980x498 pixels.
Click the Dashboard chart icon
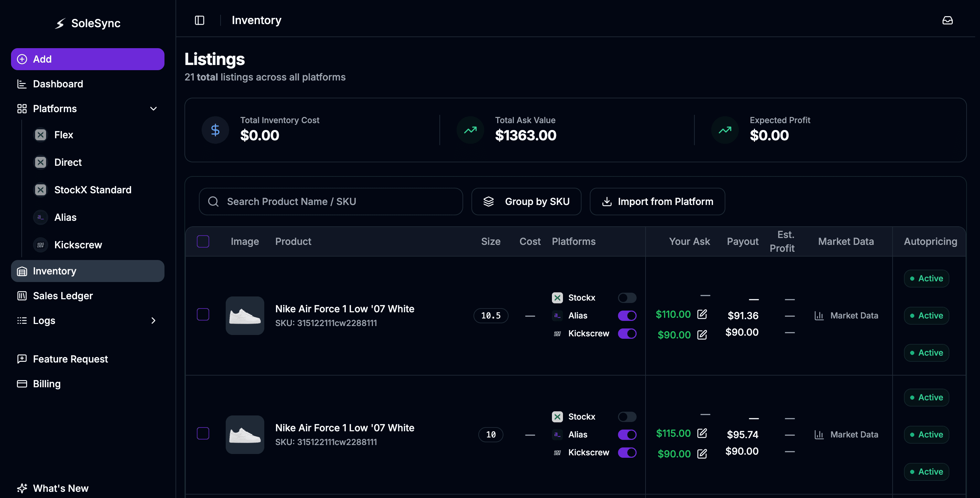coord(22,84)
